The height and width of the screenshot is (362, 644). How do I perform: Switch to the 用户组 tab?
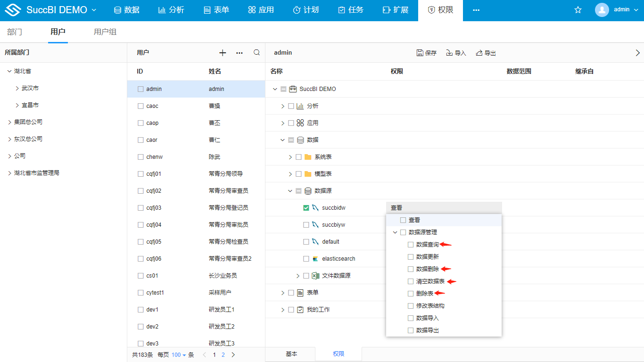tap(105, 32)
